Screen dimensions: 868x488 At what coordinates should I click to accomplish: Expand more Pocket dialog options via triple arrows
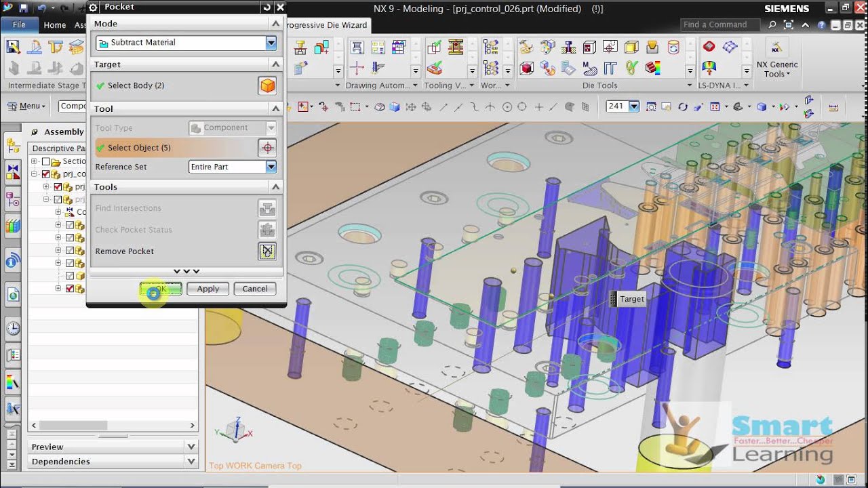pos(186,271)
